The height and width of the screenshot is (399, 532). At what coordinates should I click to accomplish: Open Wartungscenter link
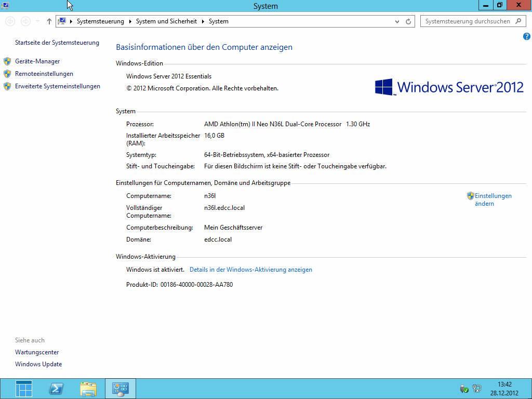[x=37, y=352]
